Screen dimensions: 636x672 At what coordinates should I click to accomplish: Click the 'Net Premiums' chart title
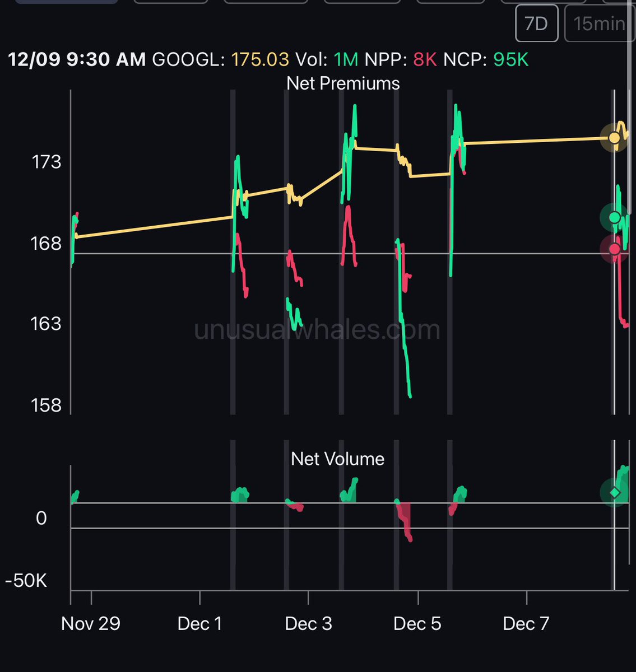[343, 83]
